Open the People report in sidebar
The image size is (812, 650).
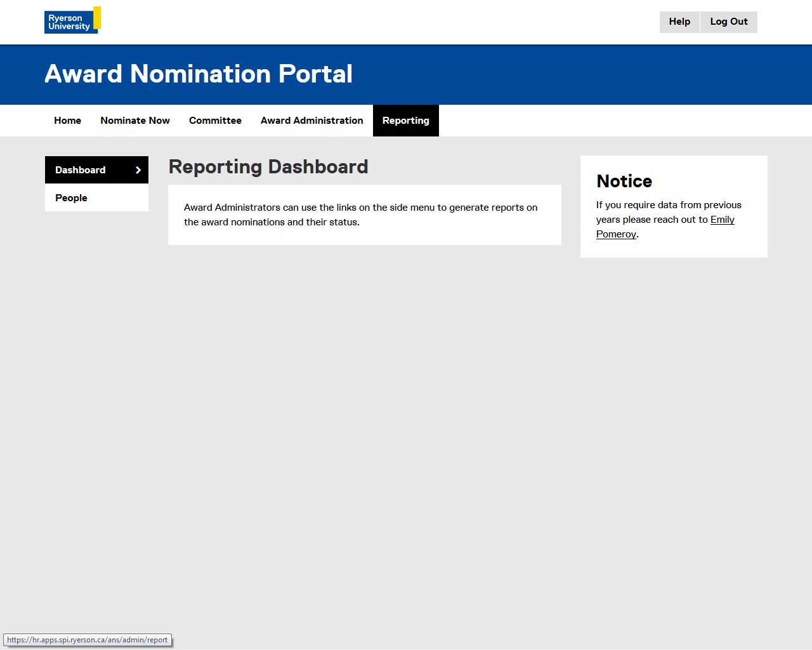71,198
